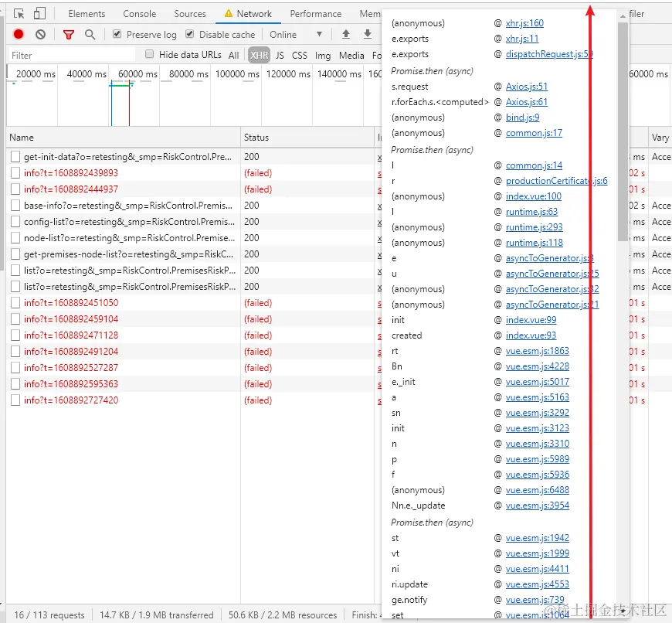Open the vue.esm.js:4553 source link
Screen dimensions: 672x623
[x=538, y=584]
